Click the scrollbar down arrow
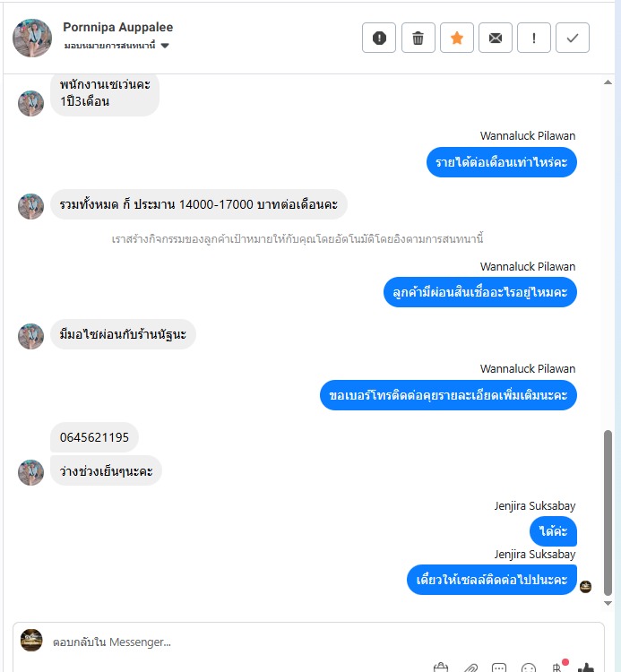 (608, 603)
